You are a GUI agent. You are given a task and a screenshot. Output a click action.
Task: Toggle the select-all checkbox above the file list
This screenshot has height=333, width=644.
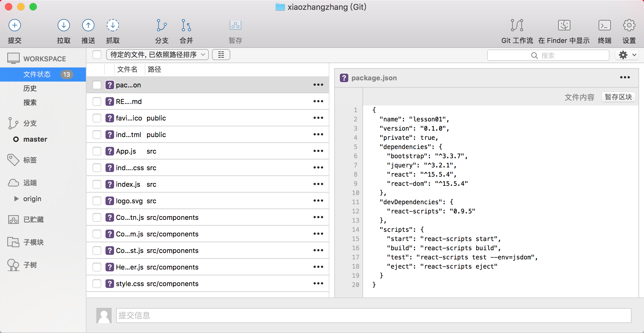[97, 55]
